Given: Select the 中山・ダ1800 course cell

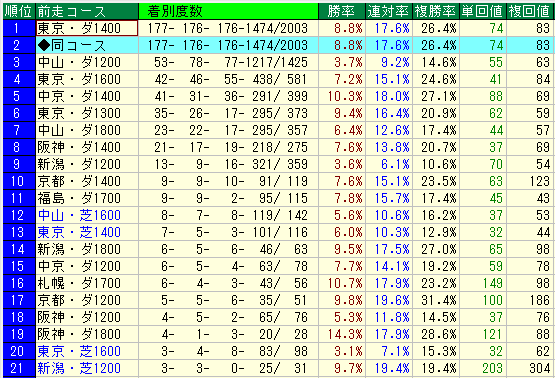Looking at the screenshot, I should [87, 130].
